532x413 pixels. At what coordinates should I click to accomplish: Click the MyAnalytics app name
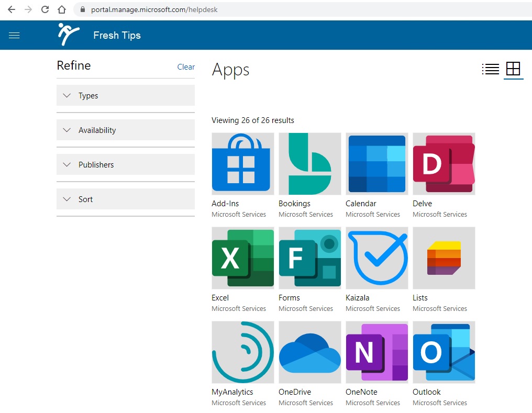click(x=232, y=392)
